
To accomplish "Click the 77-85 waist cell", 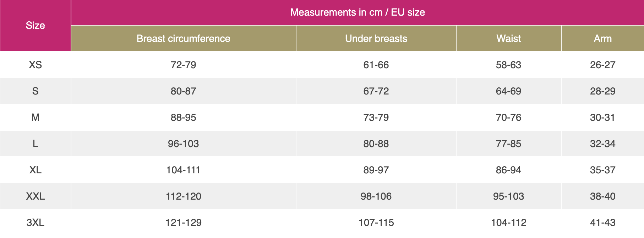I will (x=508, y=144).
